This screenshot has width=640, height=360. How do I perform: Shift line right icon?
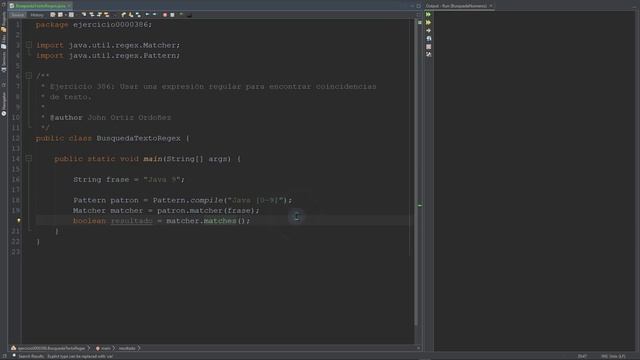[154, 15]
